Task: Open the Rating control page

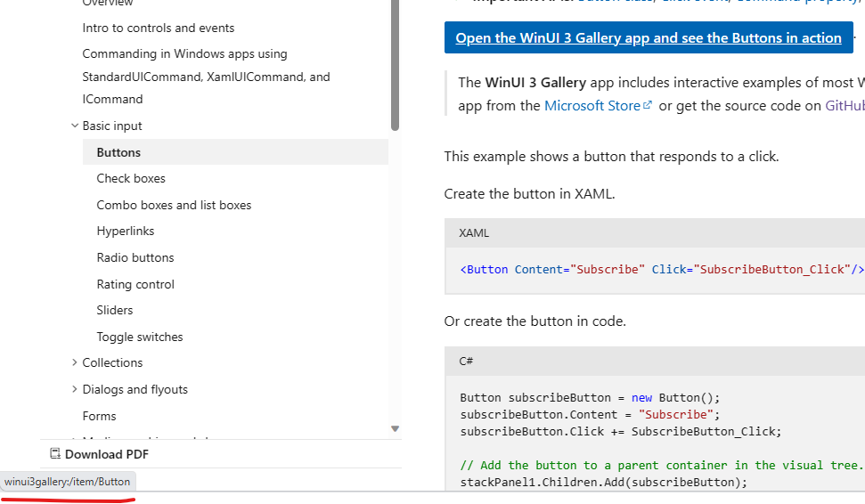Action: [x=135, y=284]
